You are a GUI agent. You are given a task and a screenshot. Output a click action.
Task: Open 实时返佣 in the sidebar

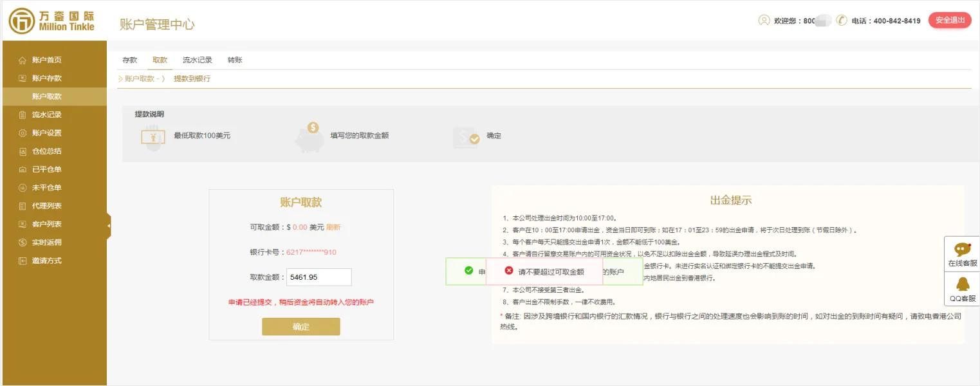click(46, 243)
